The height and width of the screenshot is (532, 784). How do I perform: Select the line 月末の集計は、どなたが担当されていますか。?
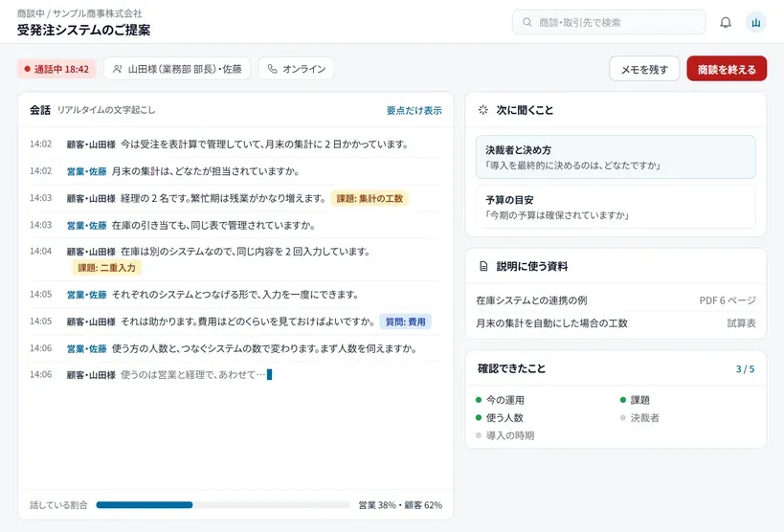[236, 171]
